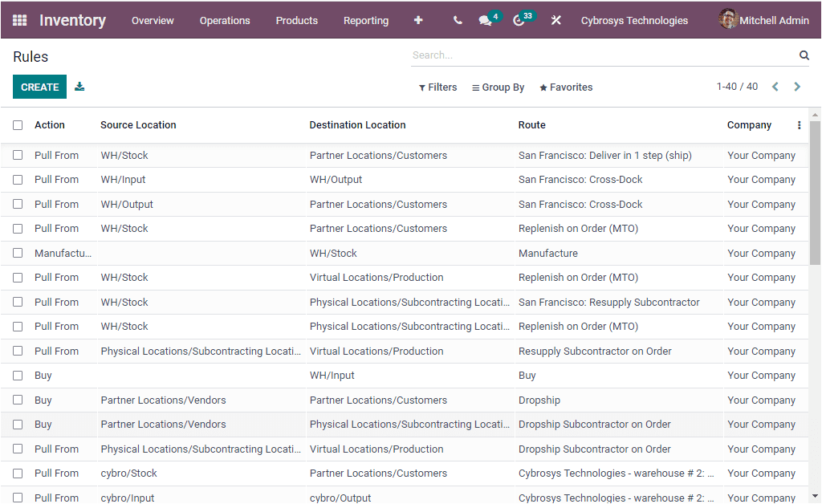Click the phone call icon
The image size is (822, 504).
[x=457, y=20]
